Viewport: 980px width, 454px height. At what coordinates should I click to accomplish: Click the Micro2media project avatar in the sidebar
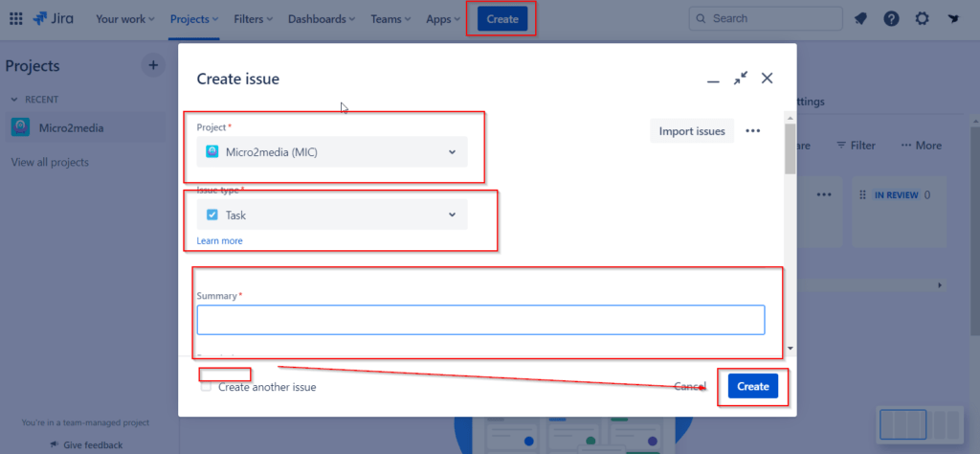click(x=20, y=127)
